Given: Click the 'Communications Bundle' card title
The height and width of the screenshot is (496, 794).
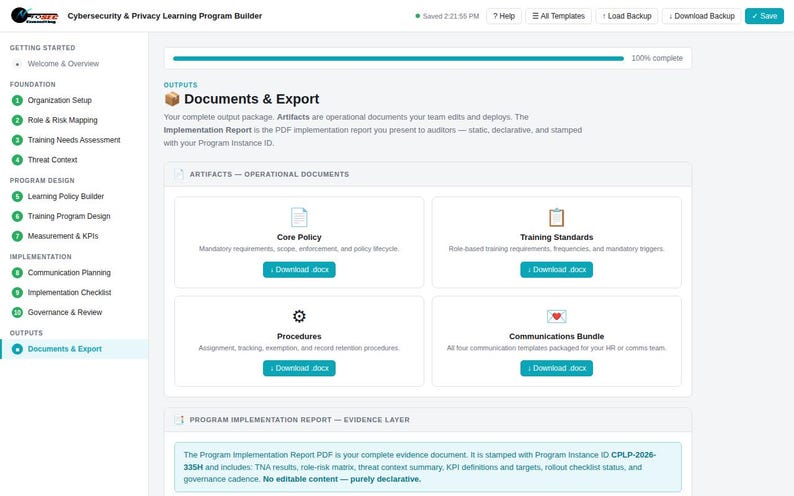Looking at the screenshot, I should coord(557,336).
